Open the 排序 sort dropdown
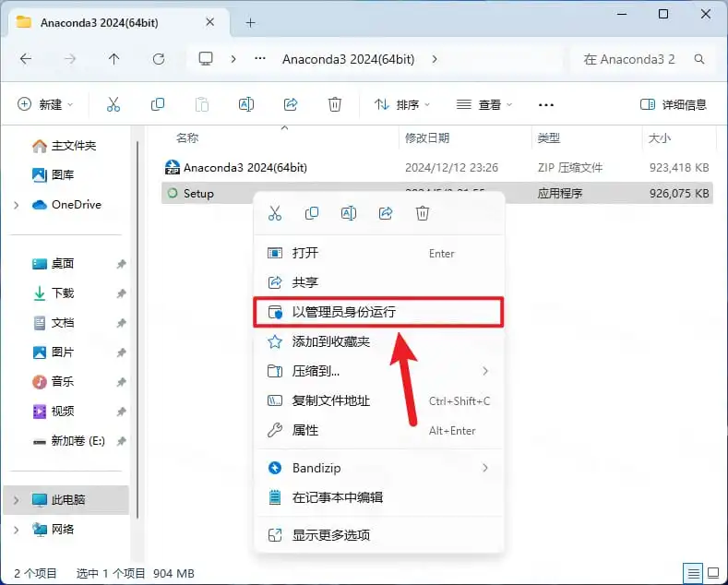Screen dimensions: 728x585 click(x=402, y=104)
